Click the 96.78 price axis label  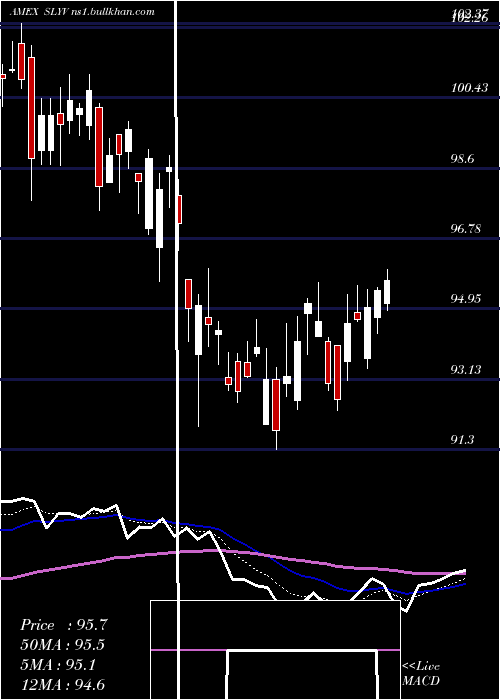[466, 229]
